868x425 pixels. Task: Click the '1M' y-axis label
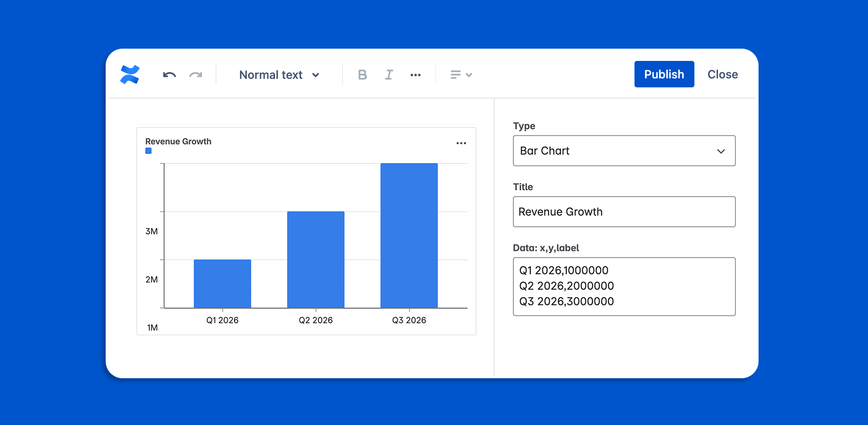point(152,328)
